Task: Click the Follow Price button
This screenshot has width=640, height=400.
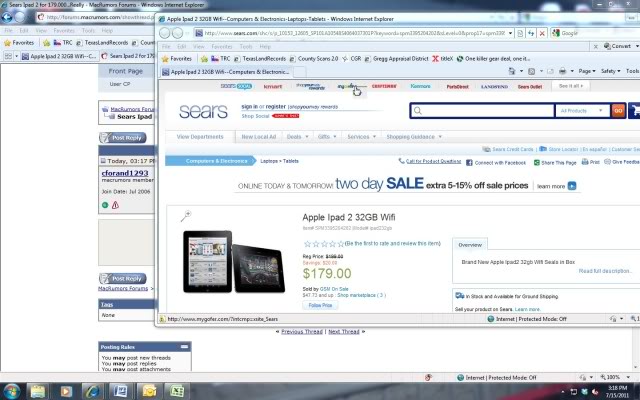Action: [320, 305]
